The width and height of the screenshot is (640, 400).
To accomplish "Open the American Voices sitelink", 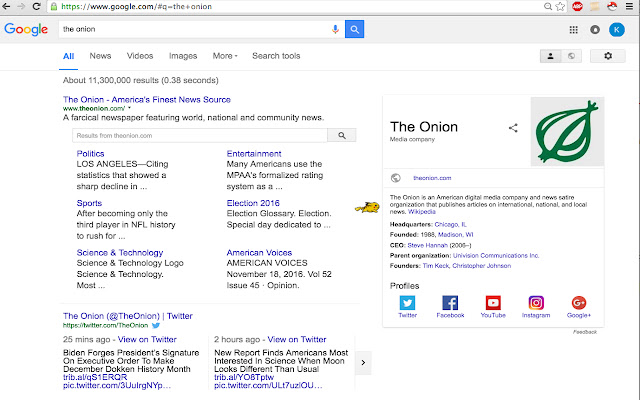I will coord(259,253).
